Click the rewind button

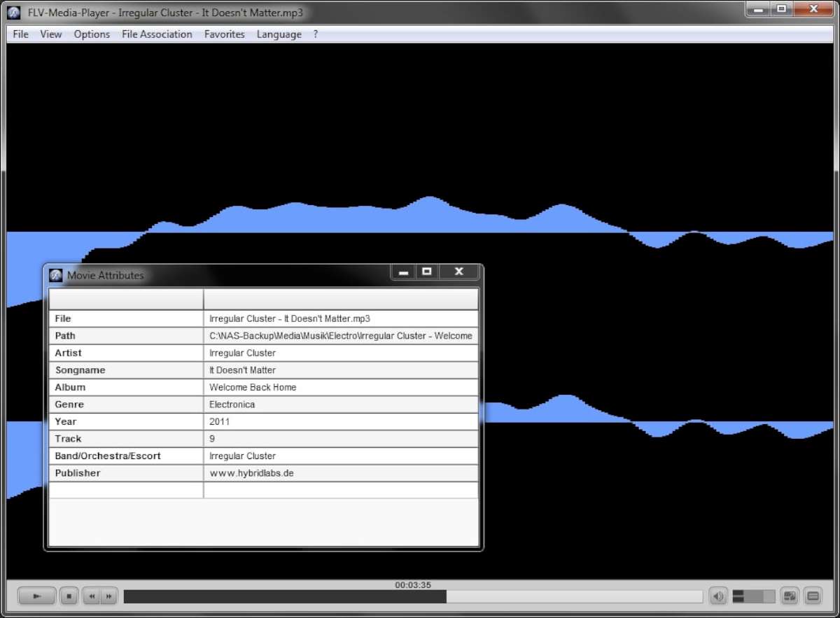92,596
